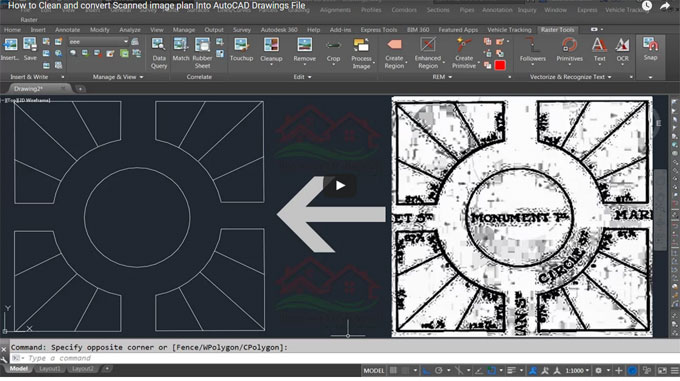The height and width of the screenshot is (381, 680).
Task: Click the OCR tool
Action: click(x=622, y=49)
